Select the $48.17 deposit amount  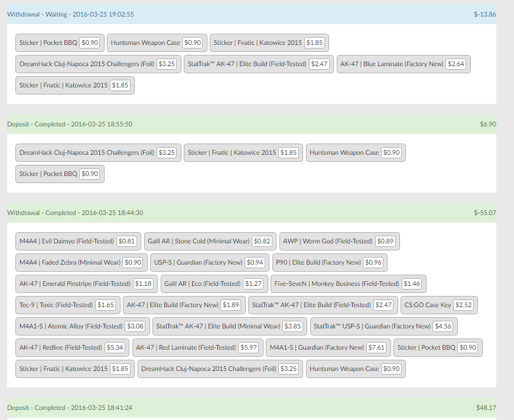pyautogui.click(x=486, y=408)
